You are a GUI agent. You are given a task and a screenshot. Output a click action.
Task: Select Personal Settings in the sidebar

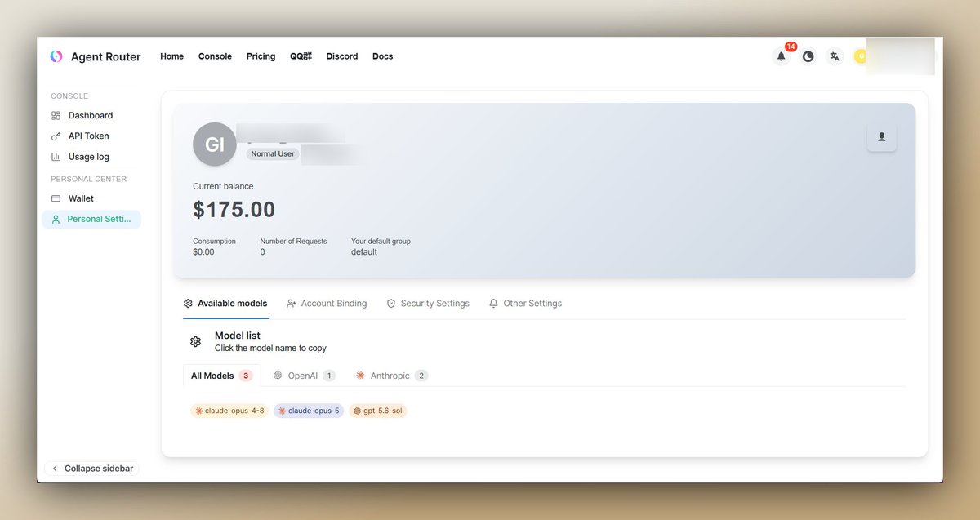pos(91,219)
